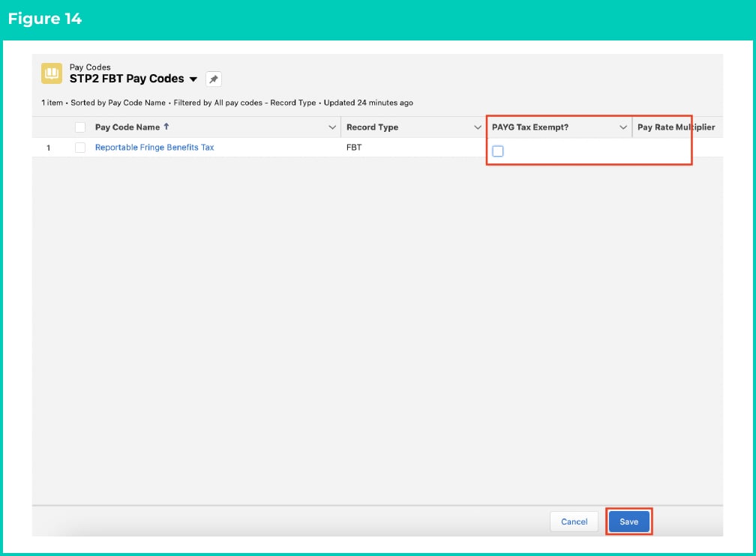Click the Pay Codes breadcrumb label

coord(90,67)
